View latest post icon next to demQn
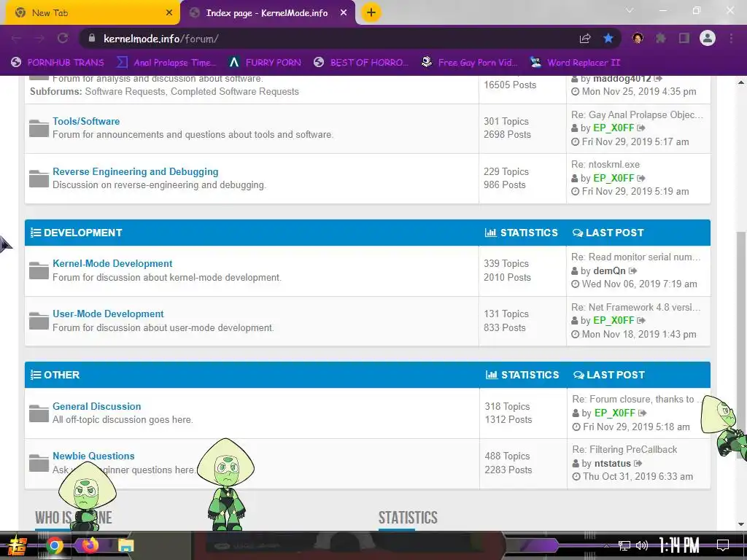Image resolution: width=747 pixels, height=560 pixels. [x=632, y=271]
